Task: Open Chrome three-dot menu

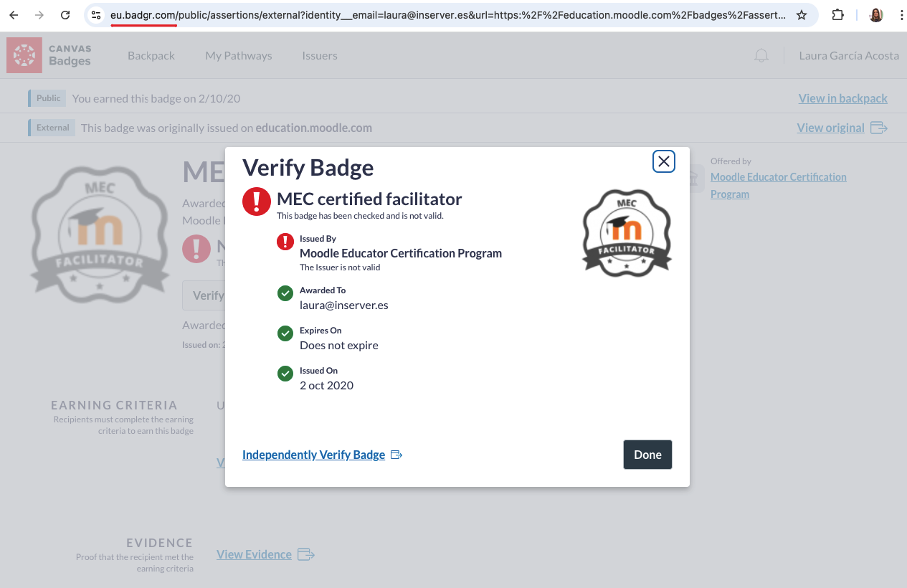Action: pyautogui.click(x=901, y=15)
